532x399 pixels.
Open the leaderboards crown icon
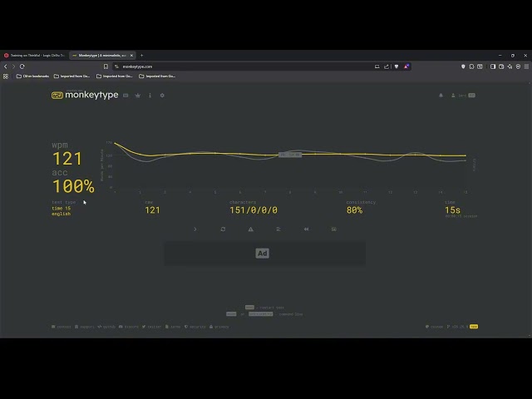tap(138, 96)
